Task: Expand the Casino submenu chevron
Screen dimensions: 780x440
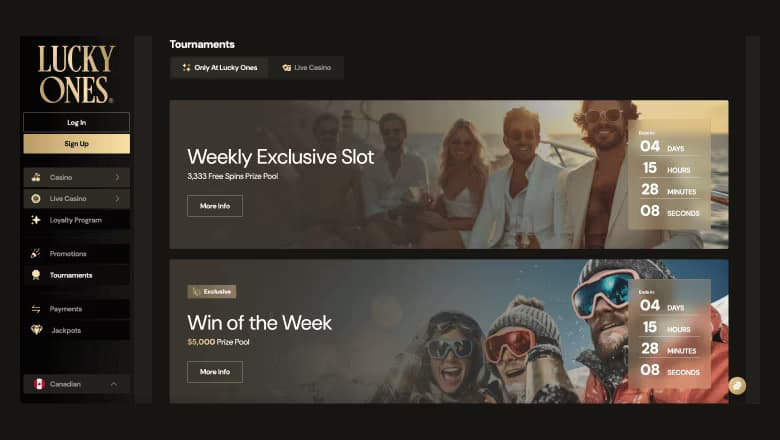Action: pos(117,177)
